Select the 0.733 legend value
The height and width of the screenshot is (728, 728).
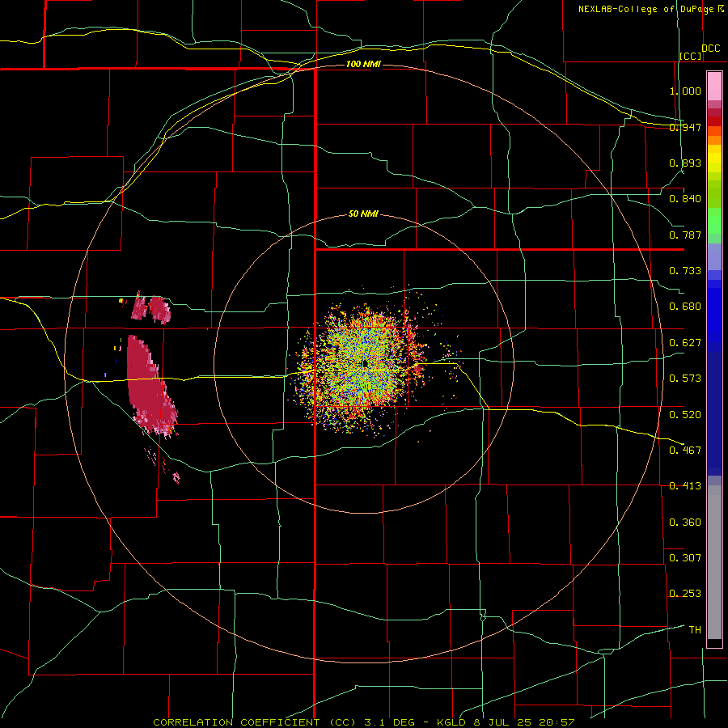point(685,271)
